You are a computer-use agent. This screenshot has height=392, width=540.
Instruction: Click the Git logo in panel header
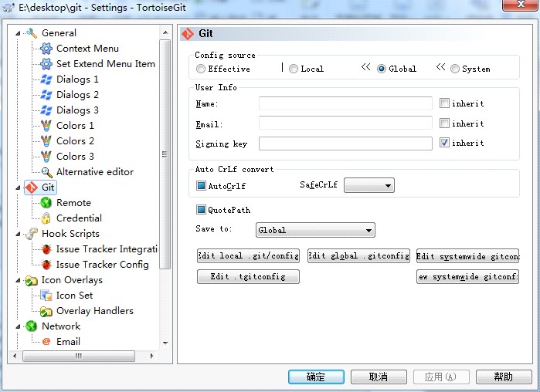point(188,34)
